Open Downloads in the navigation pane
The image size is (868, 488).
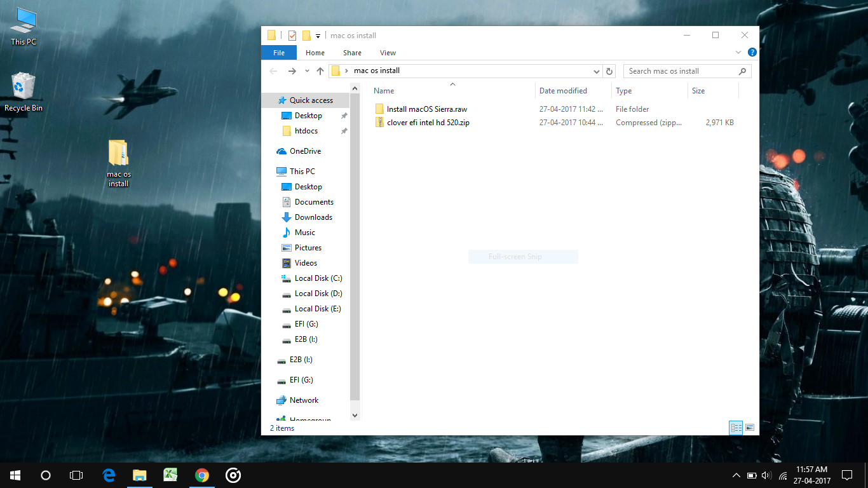313,217
